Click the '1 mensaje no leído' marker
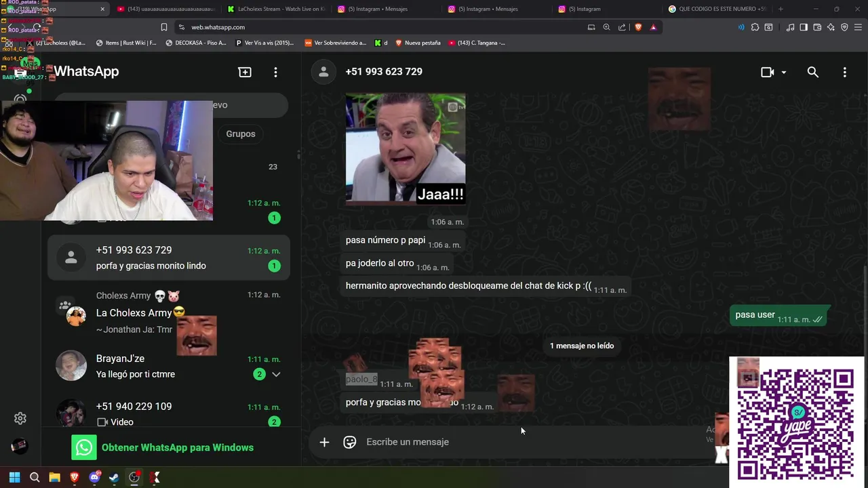868x488 pixels. click(x=582, y=346)
